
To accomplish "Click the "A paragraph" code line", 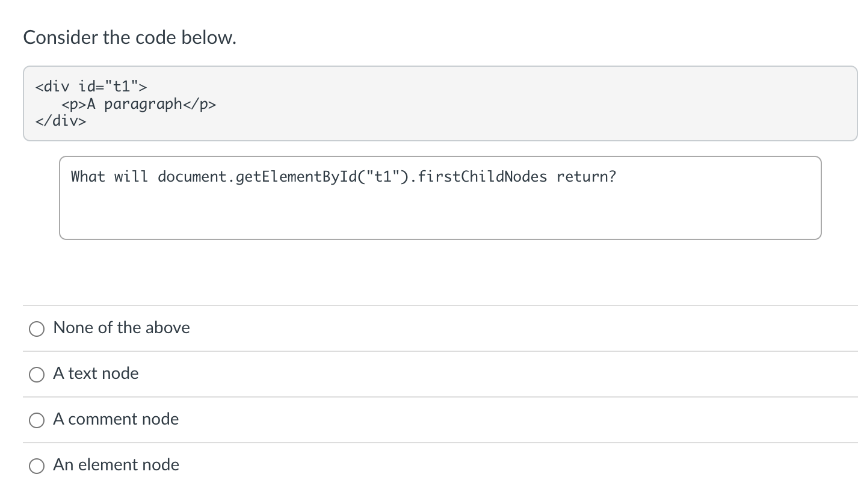I will pos(138,105).
